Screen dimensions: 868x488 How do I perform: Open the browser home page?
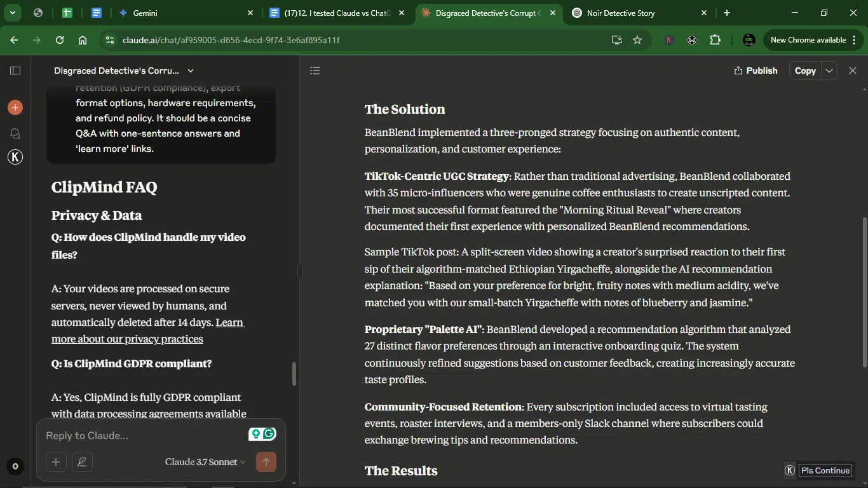83,40
